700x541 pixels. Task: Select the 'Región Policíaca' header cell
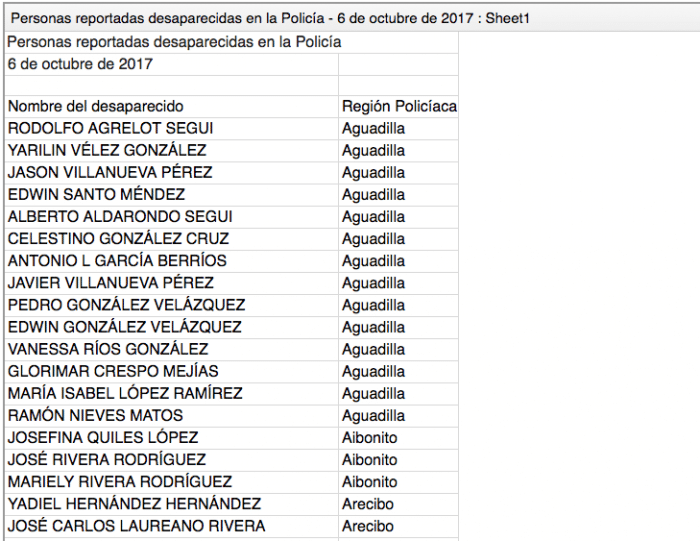[399, 106]
